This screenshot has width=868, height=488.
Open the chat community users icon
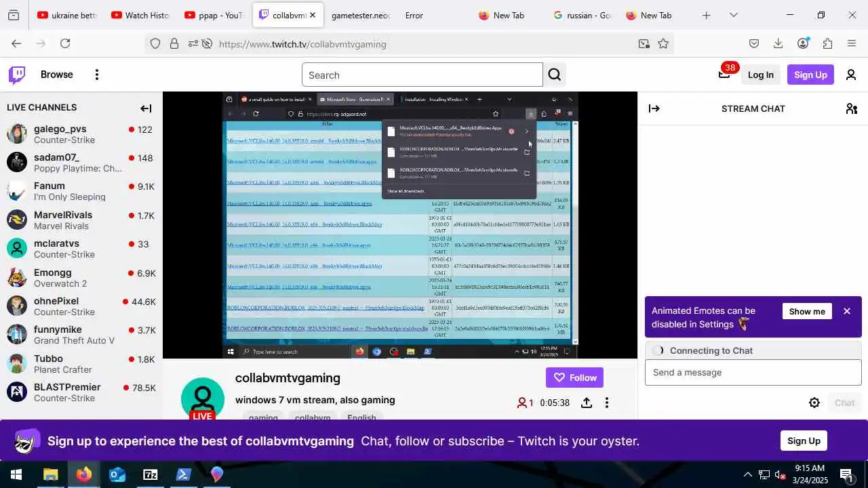click(x=852, y=108)
